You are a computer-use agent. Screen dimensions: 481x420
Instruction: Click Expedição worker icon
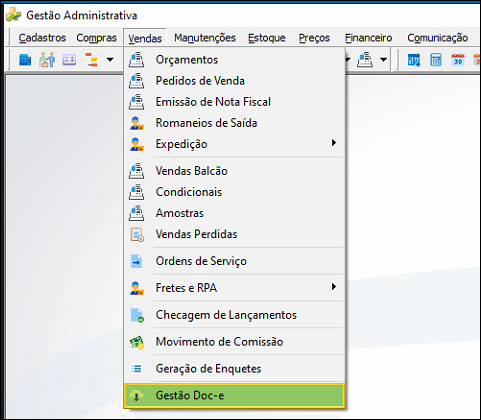pos(137,144)
